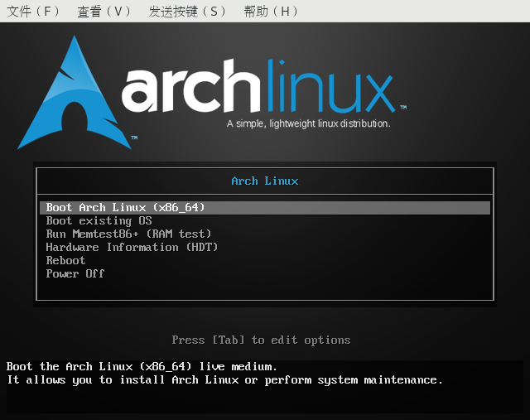Image resolution: width=530 pixels, height=420 pixels.
Task: Click the 'It allows you to install Arch Linux' line
Action: (224, 379)
